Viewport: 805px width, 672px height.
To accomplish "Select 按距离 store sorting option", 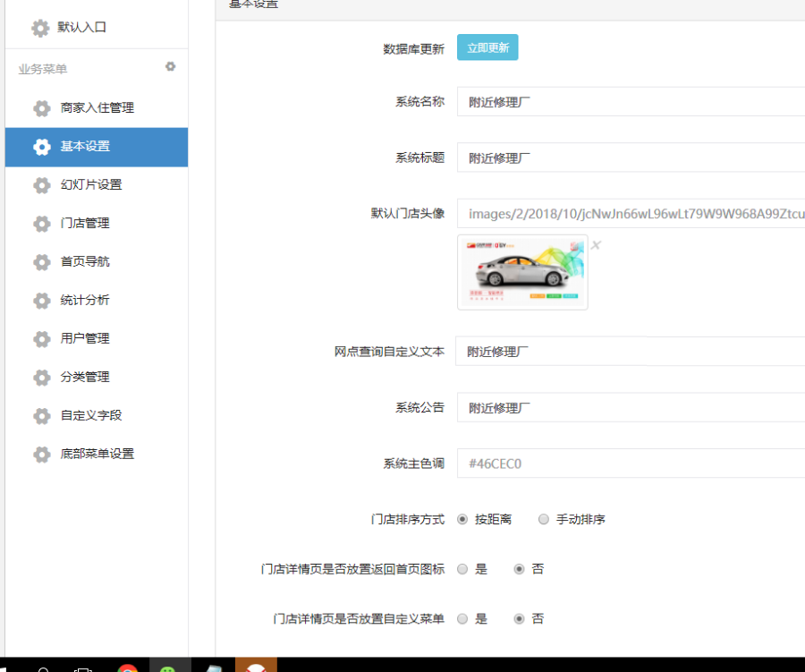I will tap(462, 519).
